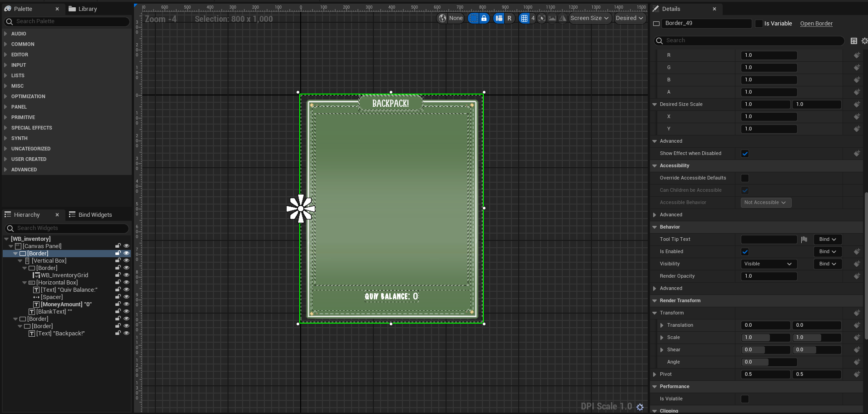Enable the Is Variable checkbox
This screenshot has width=868, height=414.
pos(759,24)
